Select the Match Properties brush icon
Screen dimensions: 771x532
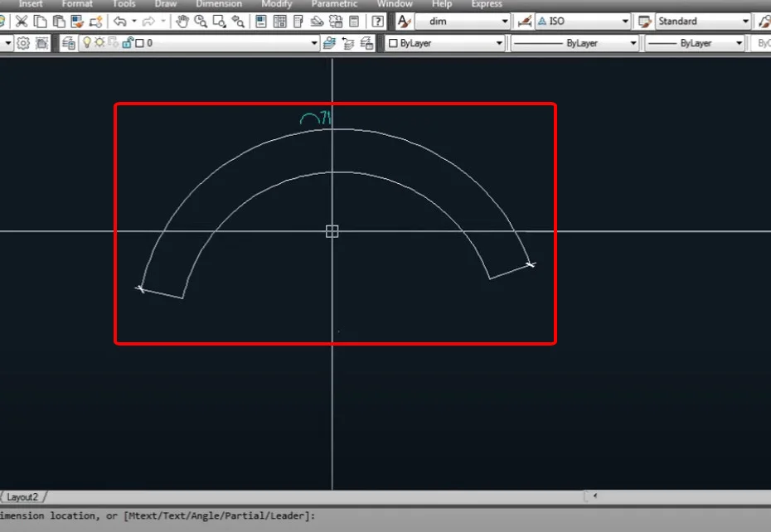(77, 22)
